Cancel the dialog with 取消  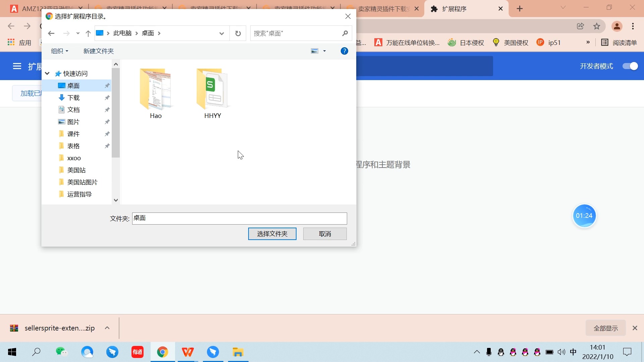[325, 234]
